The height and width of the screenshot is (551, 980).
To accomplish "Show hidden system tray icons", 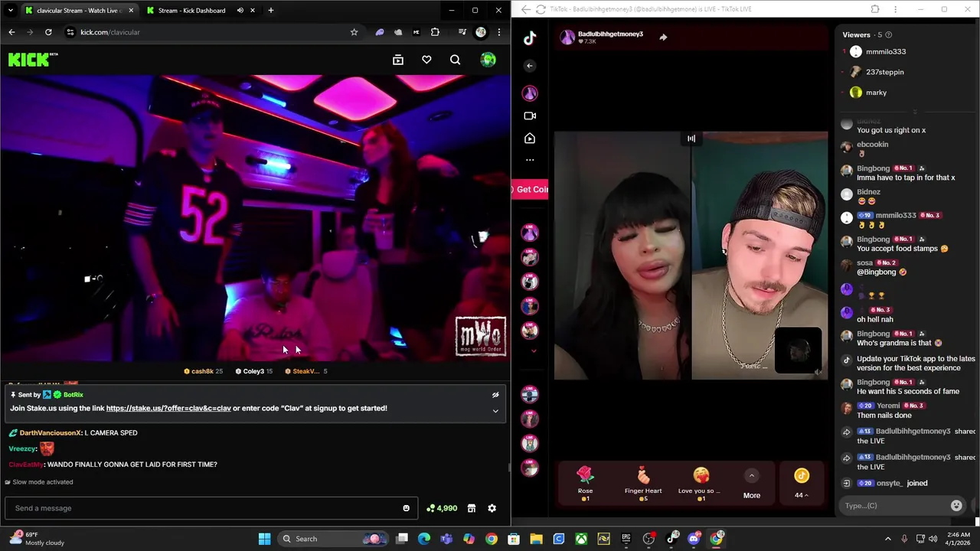I will (888, 539).
